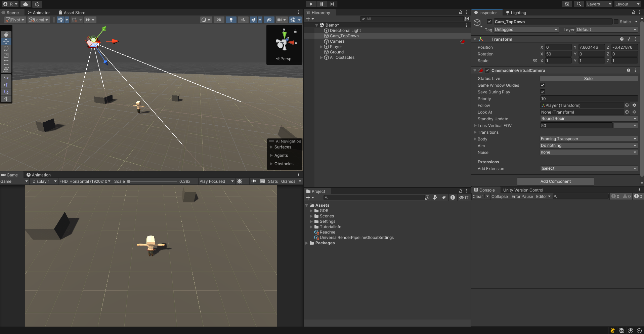
Task: Click the Solo button
Action: tap(588, 78)
